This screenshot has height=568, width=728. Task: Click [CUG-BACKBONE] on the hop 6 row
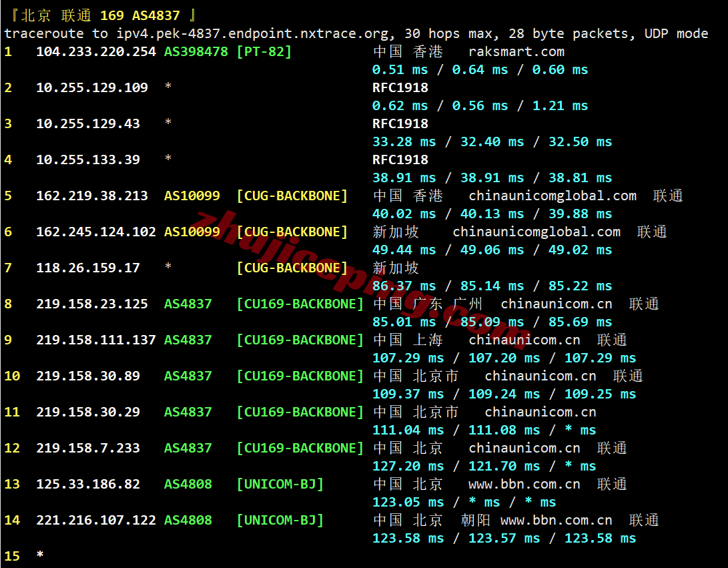(x=292, y=232)
